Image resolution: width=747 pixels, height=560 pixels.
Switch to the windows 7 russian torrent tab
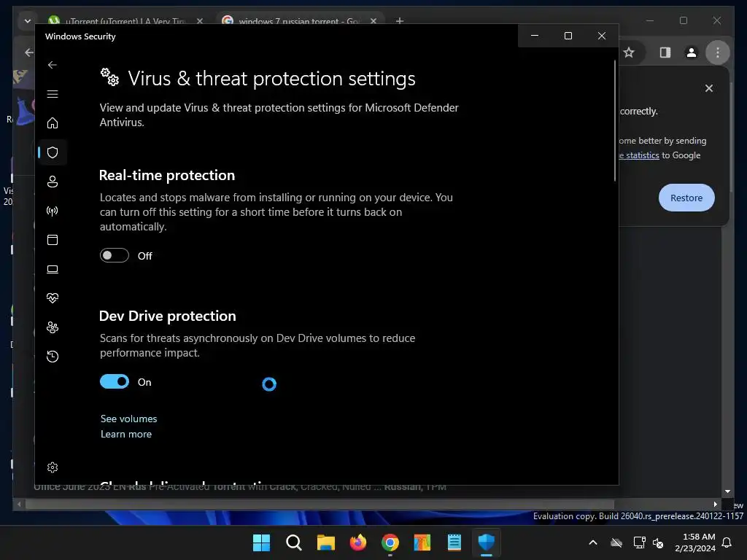[300, 21]
